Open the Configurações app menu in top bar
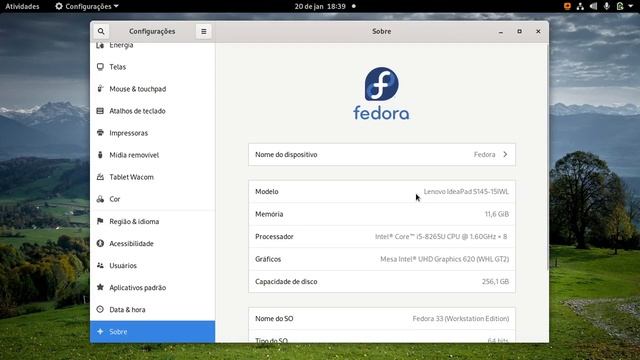The image size is (640, 360). [87, 6]
